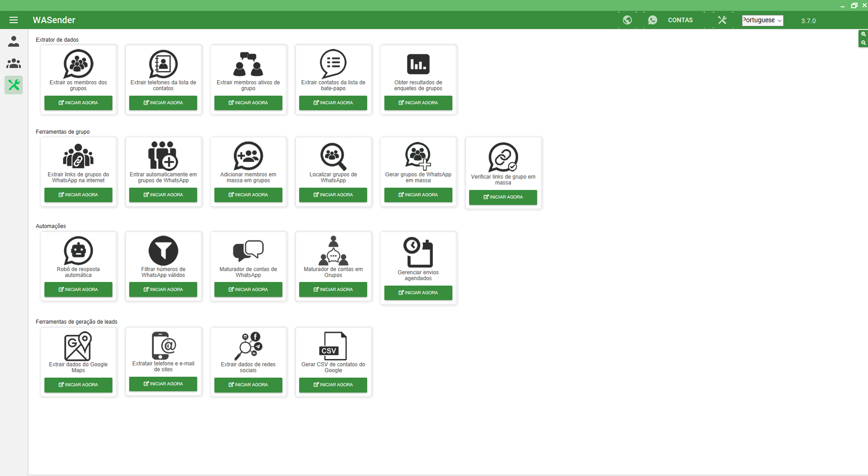
Task: Start Gerenciar envios agendados
Action: tap(418, 293)
